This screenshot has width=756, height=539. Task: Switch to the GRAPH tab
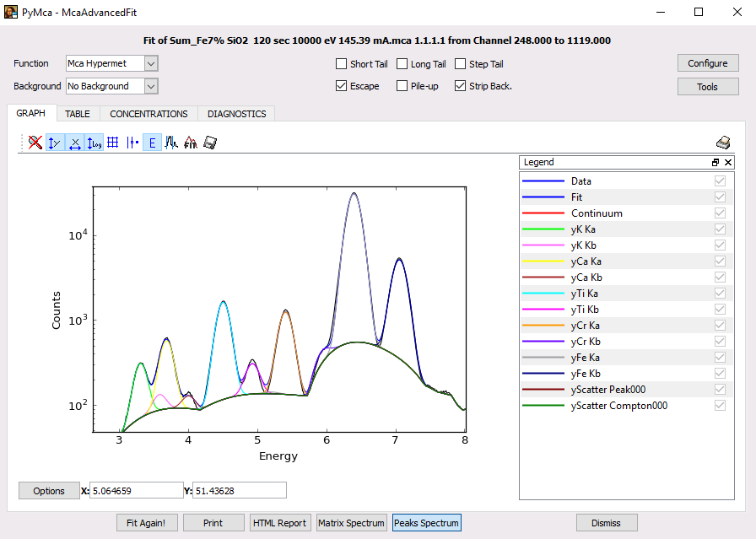pyautogui.click(x=31, y=113)
